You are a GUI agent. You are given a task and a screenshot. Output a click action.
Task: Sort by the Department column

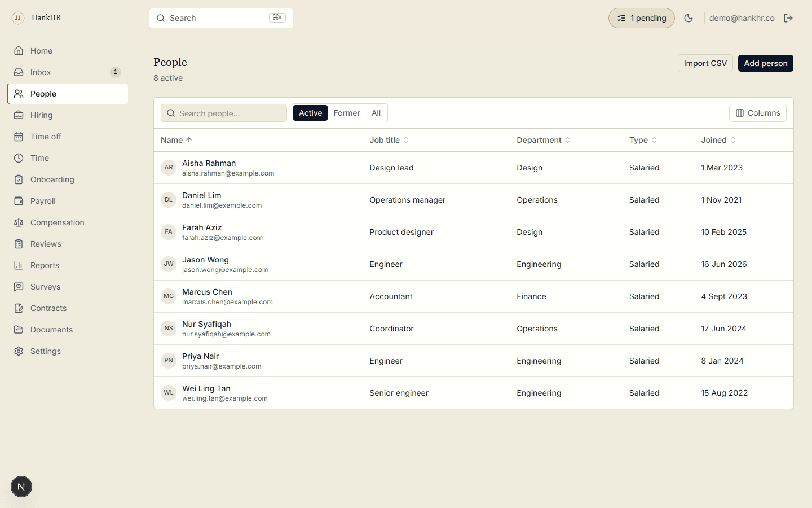pos(544,140)
